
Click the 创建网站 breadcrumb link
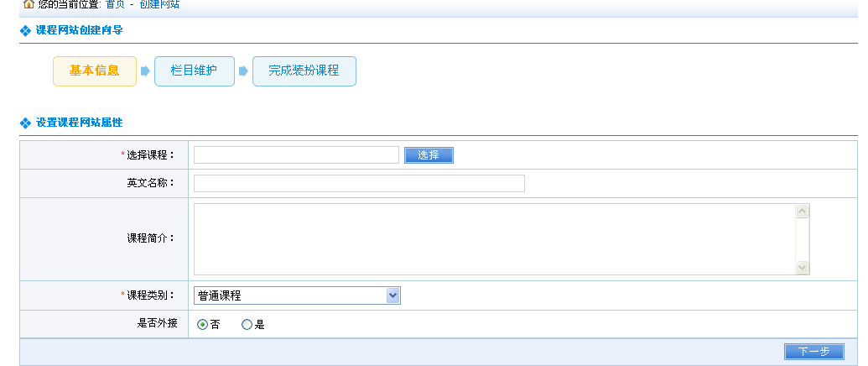(159, 4)
